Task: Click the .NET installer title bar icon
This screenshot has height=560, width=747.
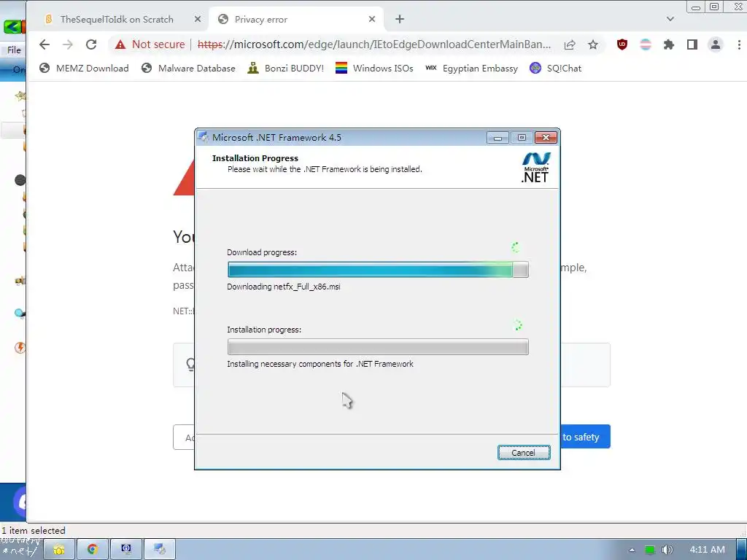Action: 204,137
